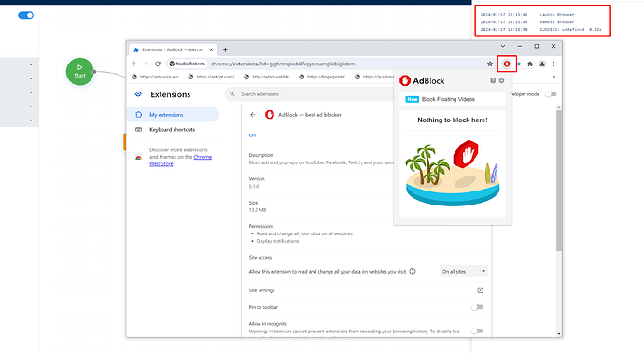Toggle Allow in Incognito switch
The width and height of the screenshot is (644, 353).
pos(477,331)
